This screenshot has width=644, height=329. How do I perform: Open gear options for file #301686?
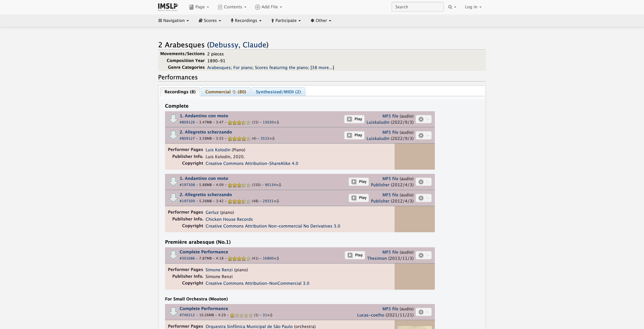(423, 255)
